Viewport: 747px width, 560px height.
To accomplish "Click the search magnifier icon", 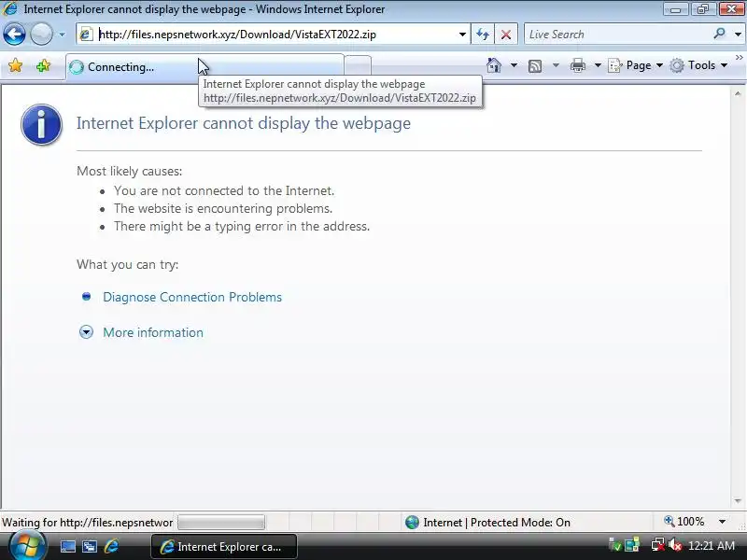I will click(719, 34).
